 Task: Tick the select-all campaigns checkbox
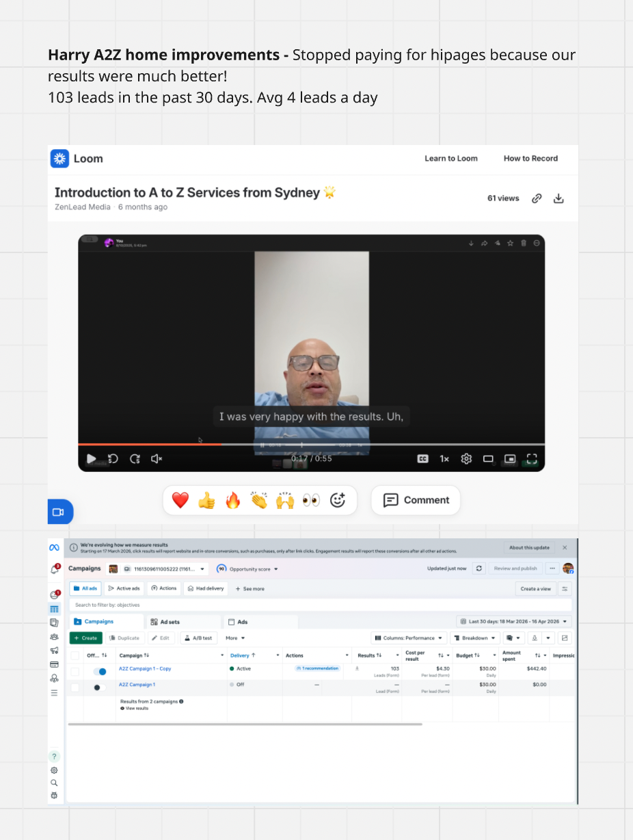pos(75,655)
